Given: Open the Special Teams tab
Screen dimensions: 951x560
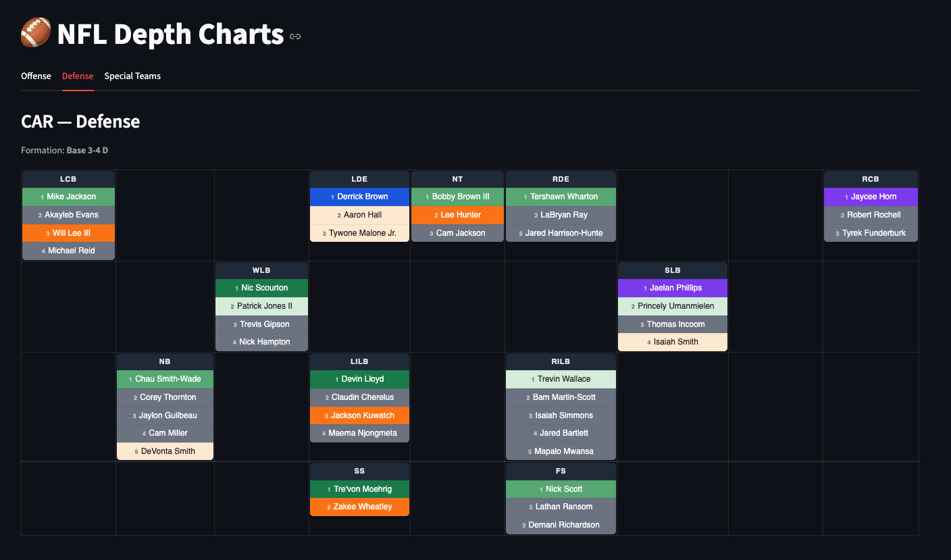Looking at the screenshot, I should (x=132, y=76).
